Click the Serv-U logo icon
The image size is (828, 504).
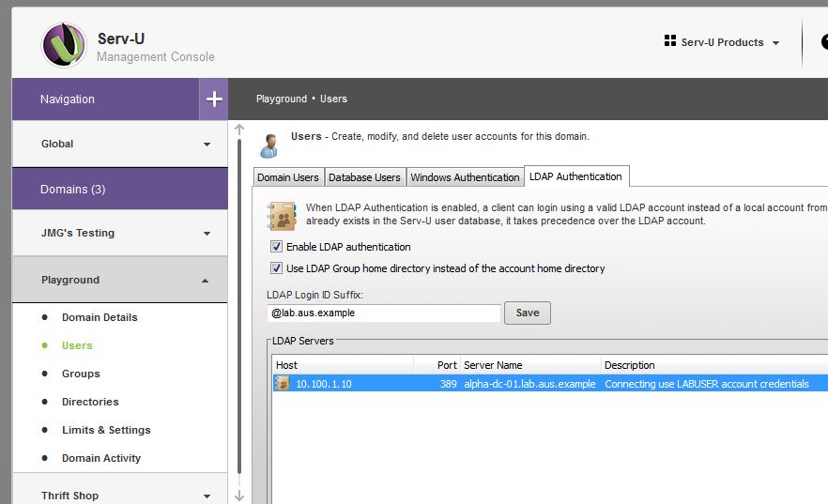pos(64,45)
